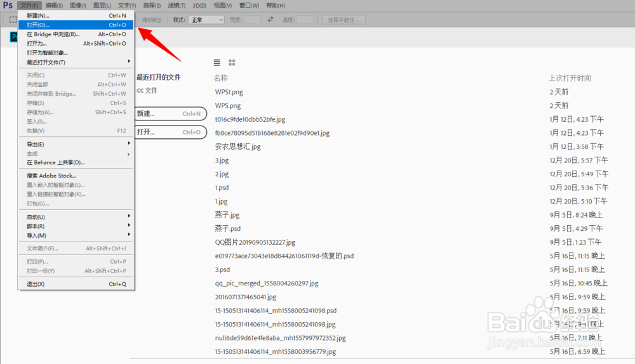Click the 新建... start screen button
635x364 pixels.
(x=170, y=114)
